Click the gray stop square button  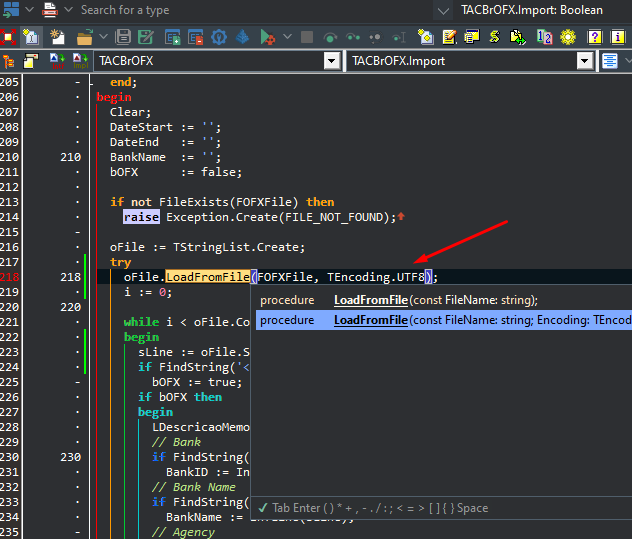click(x=307, y=37)
